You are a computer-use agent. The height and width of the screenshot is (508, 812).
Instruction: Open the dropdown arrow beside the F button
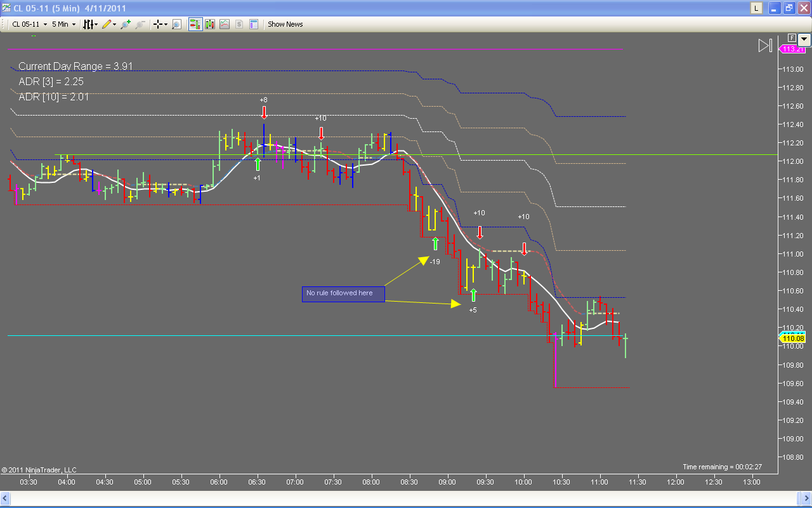tap(804, 39)
